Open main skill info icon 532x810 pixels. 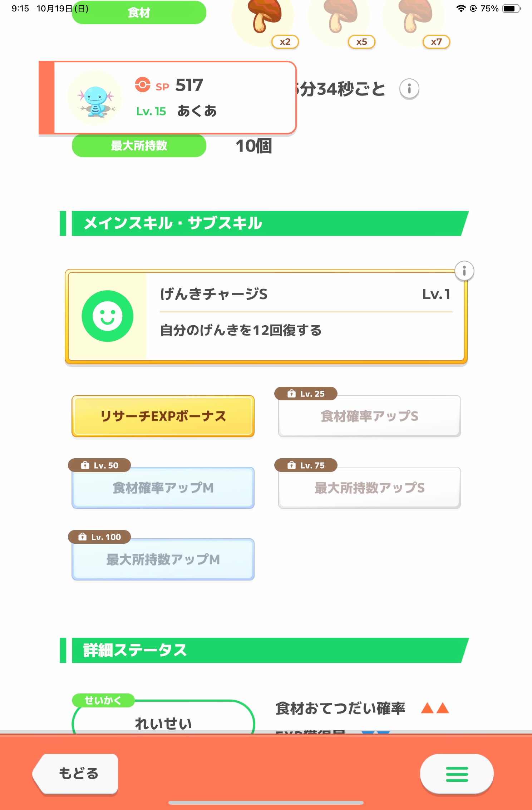pos(464,271)
